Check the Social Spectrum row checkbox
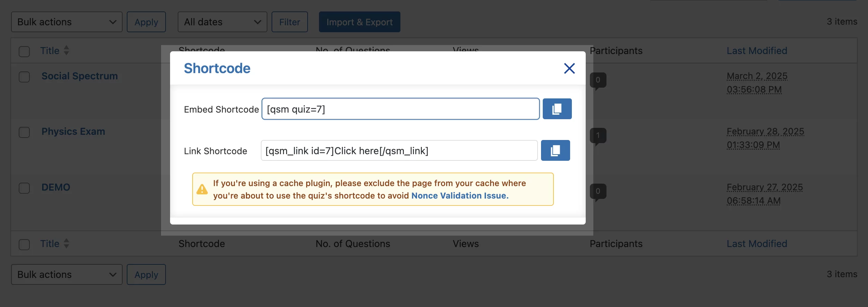The width and height of the screenshot is (868, 307). 24,77
